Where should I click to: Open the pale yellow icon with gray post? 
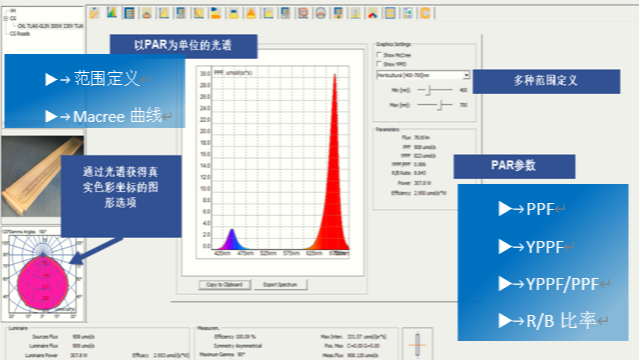pos(356,13)
